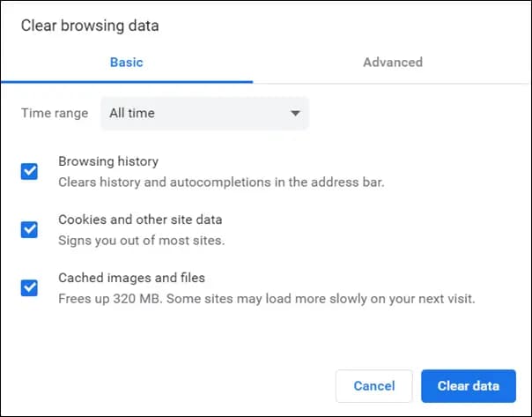Open the Time range dropdown
This screenshot has height=417, width=532.
[204, 113]
